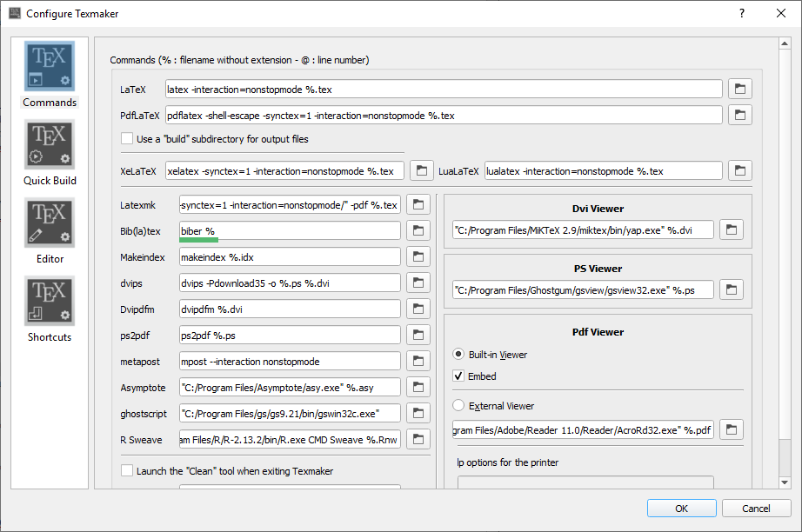
Task: Open the Shortcuts settings page
Action: pyautogui.click(x=50, y=302)
